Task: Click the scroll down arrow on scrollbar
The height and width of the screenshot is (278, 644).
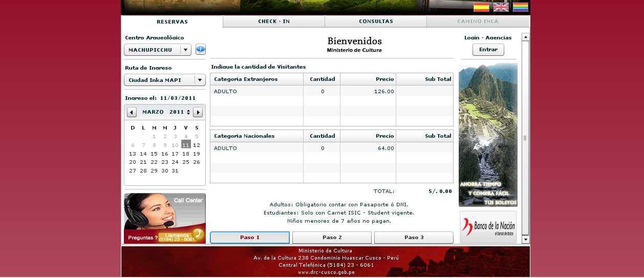Action: 525,240
